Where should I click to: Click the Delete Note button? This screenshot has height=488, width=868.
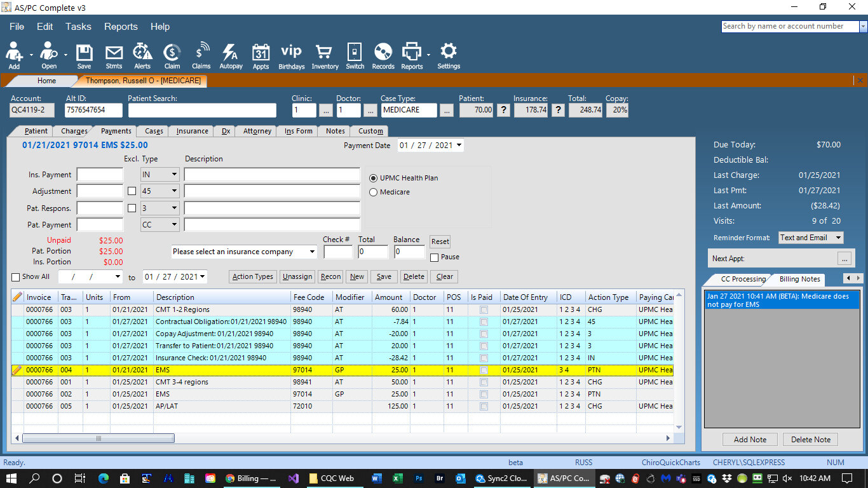click(810, 439)
